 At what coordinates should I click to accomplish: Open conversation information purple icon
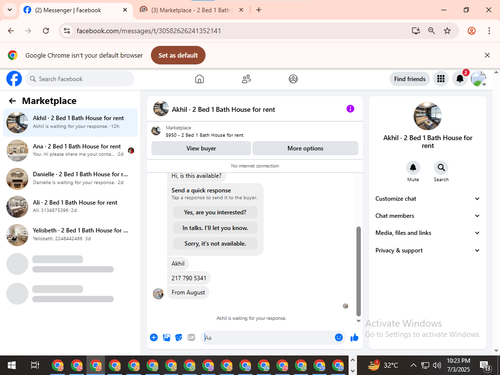(x=350, y=109)
